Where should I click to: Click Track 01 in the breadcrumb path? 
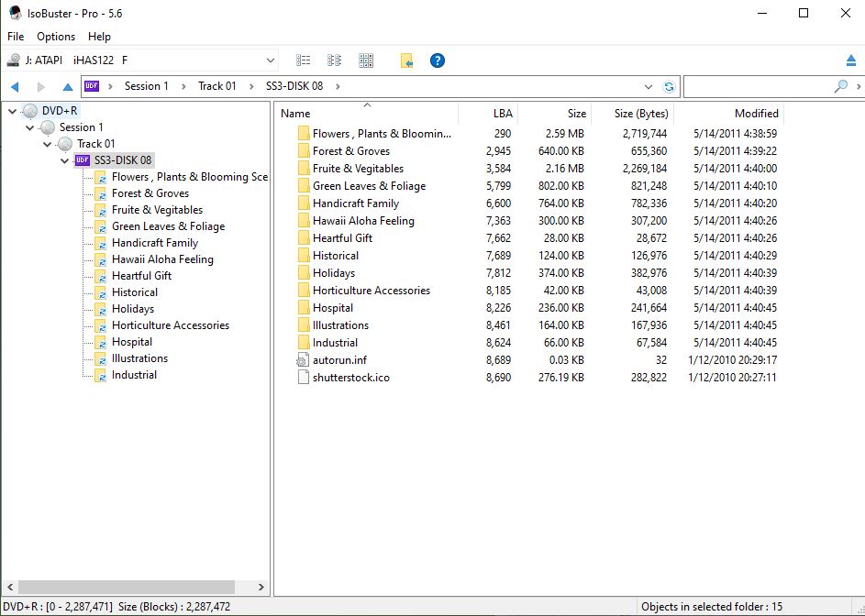(216, 86)
